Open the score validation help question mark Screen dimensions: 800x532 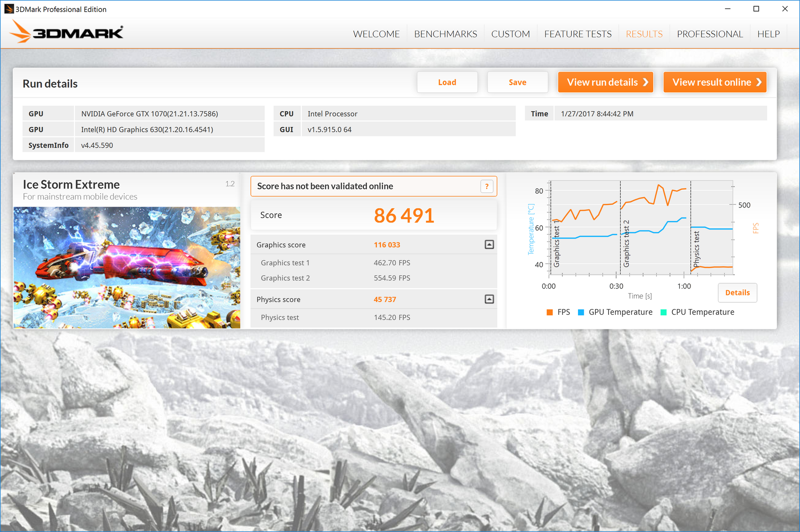[x=487, y=186]
